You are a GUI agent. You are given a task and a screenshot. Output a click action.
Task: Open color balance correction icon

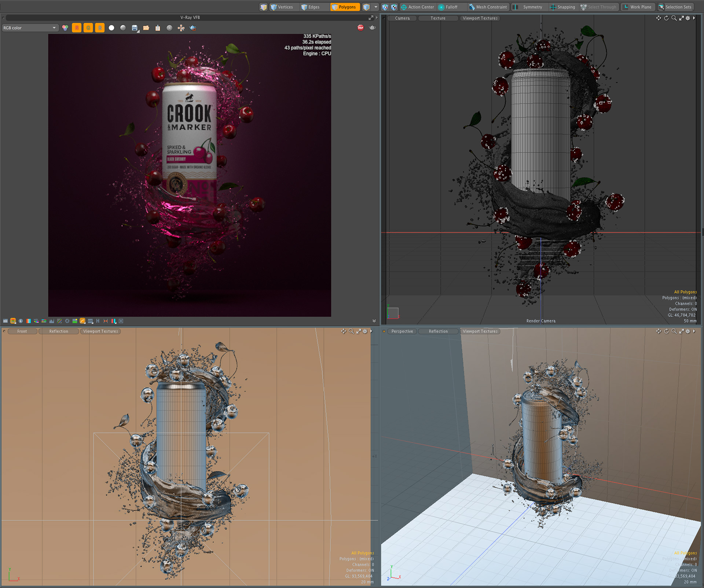[44, 321]
